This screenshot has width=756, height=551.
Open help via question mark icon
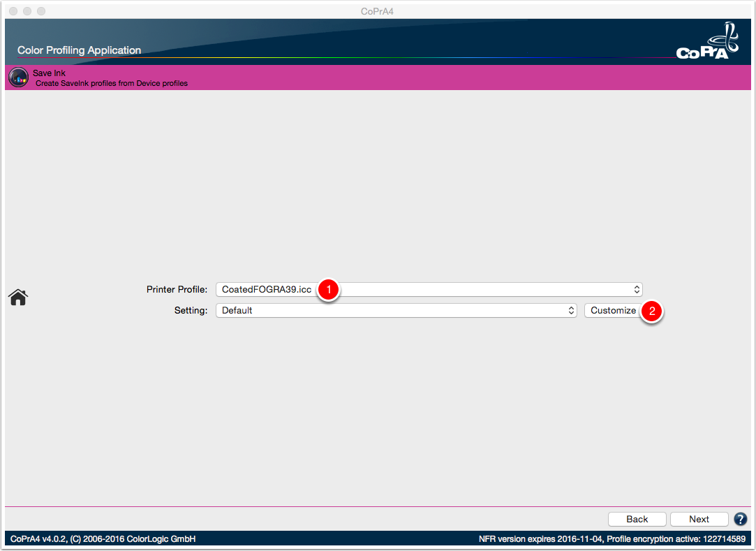click(740, 519)
